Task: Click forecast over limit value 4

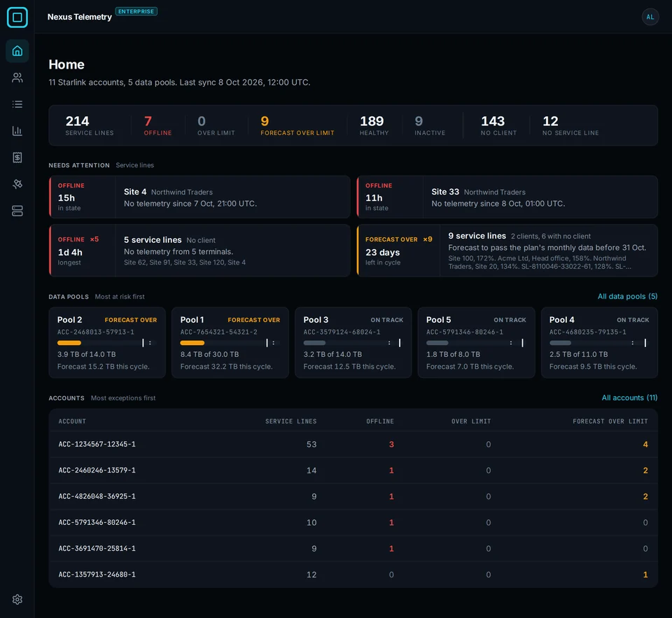Action: pos(645,444)
